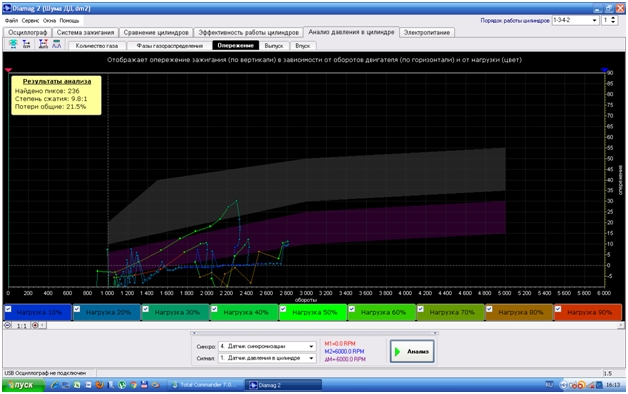Toggle the Нагрузка 40% checkbox

tap(214, 309)
